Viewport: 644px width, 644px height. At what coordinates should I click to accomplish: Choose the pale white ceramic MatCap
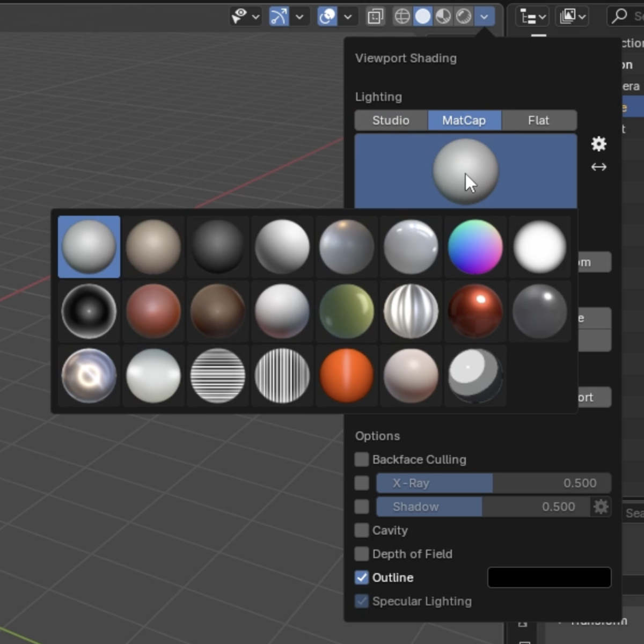pos(153,376)
